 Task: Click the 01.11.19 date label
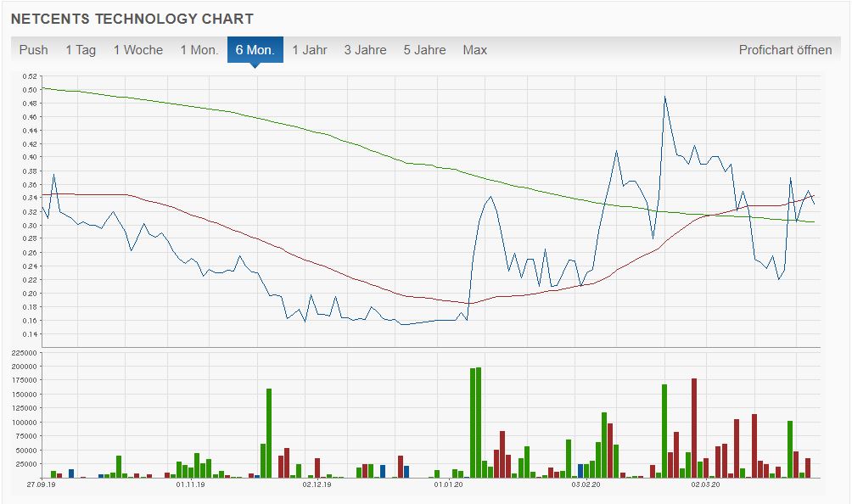[x=190, y=484]
